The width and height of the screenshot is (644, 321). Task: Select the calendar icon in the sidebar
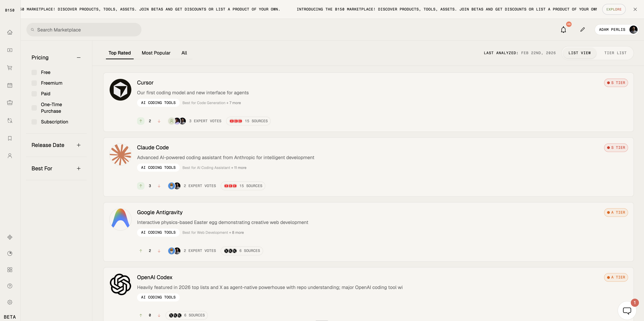(10, 85)
